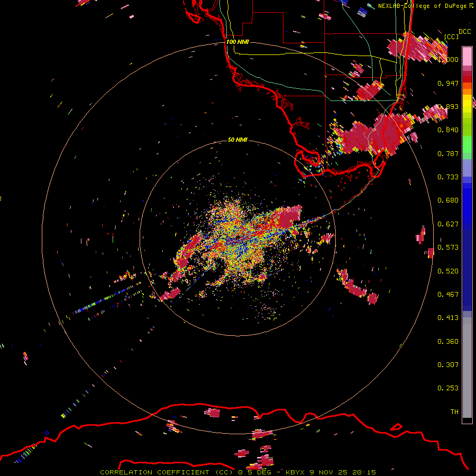Select the 0.733 scale value
Screen dimensions: 476x476
[x=448, y=177]
